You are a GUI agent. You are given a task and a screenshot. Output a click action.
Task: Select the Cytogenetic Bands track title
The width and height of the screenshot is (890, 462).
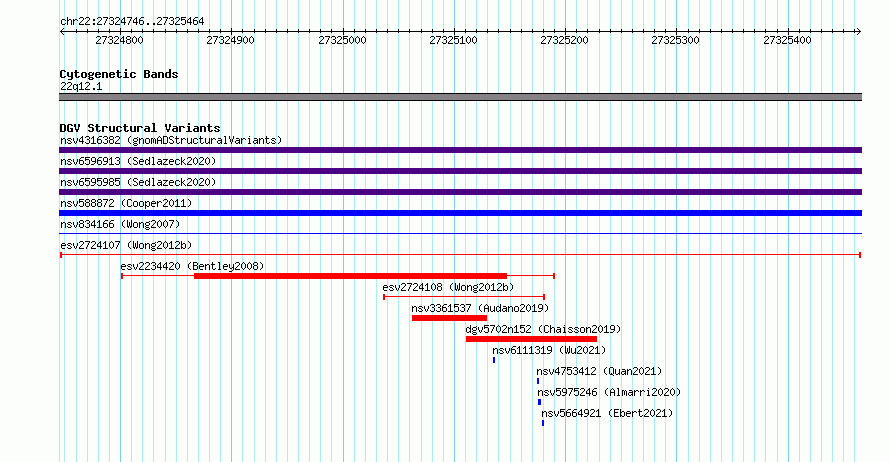[x=119, y=74]
